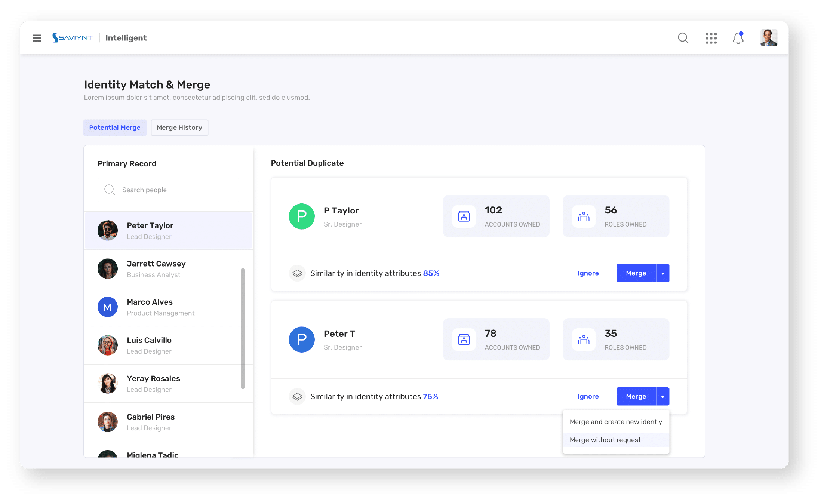Open the apps grid launcher
824x504 pixels.
[x=711, y=38]
